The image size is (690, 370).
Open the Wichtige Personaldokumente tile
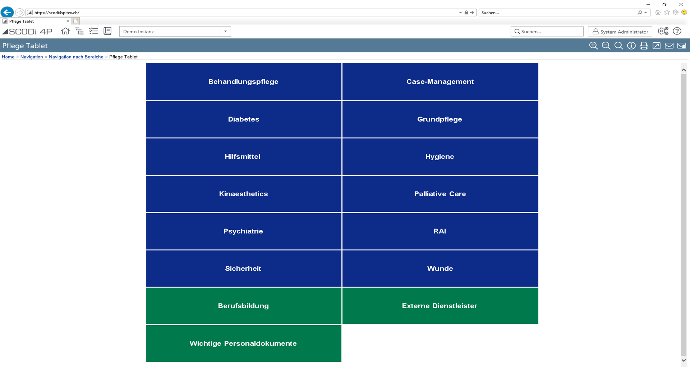click(x=243, y=344)
